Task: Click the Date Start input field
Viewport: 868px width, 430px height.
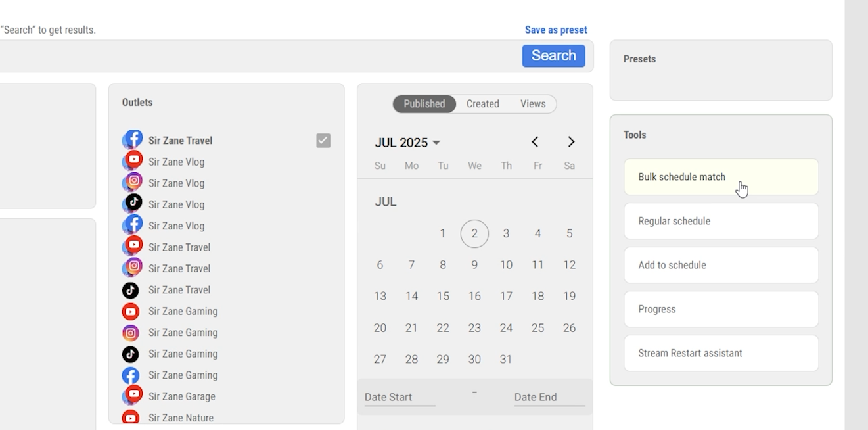Action: point(400,397)
